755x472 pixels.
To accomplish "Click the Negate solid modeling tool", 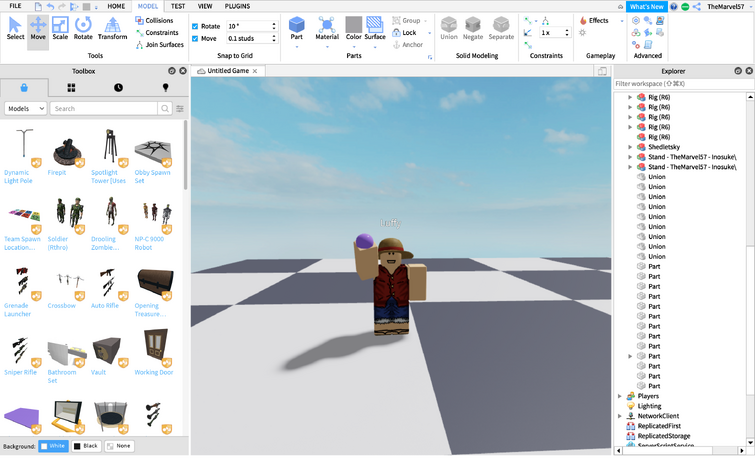I will (472, 28).
